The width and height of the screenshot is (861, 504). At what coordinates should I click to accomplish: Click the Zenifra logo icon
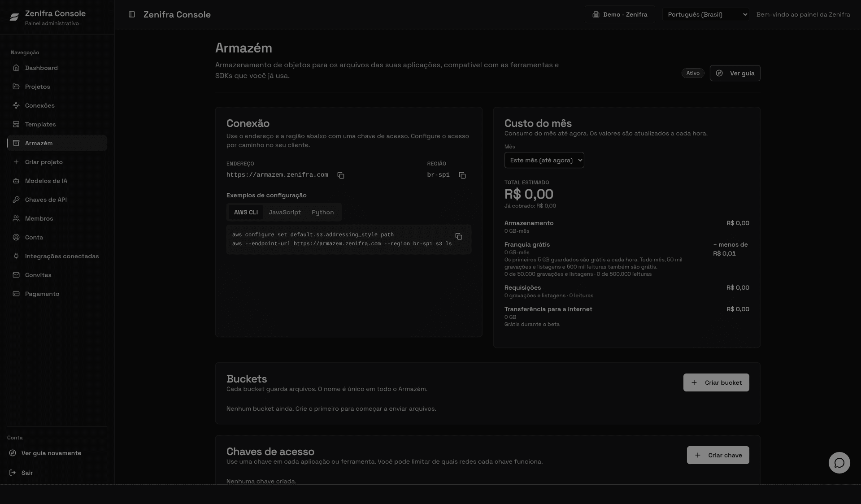point(14,17)
